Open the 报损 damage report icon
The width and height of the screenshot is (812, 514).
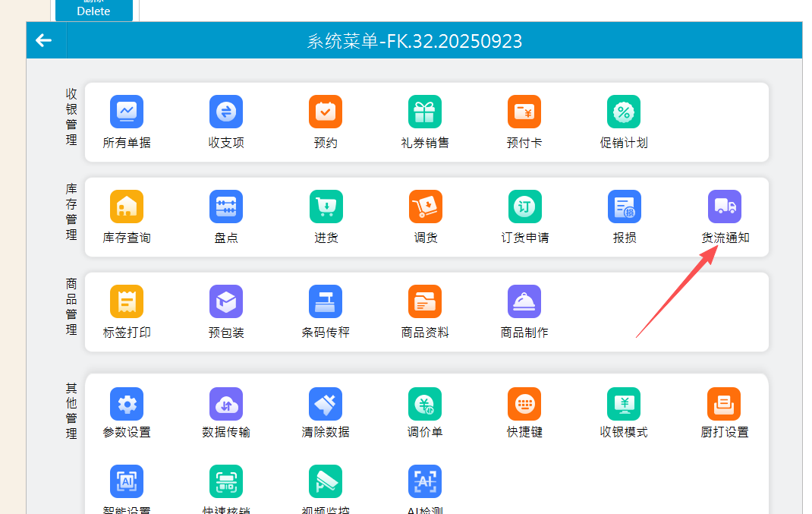[x=624, y=207]
